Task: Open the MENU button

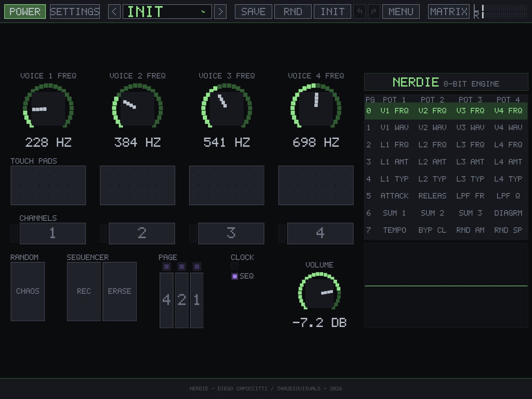Action: pos(401,12)
